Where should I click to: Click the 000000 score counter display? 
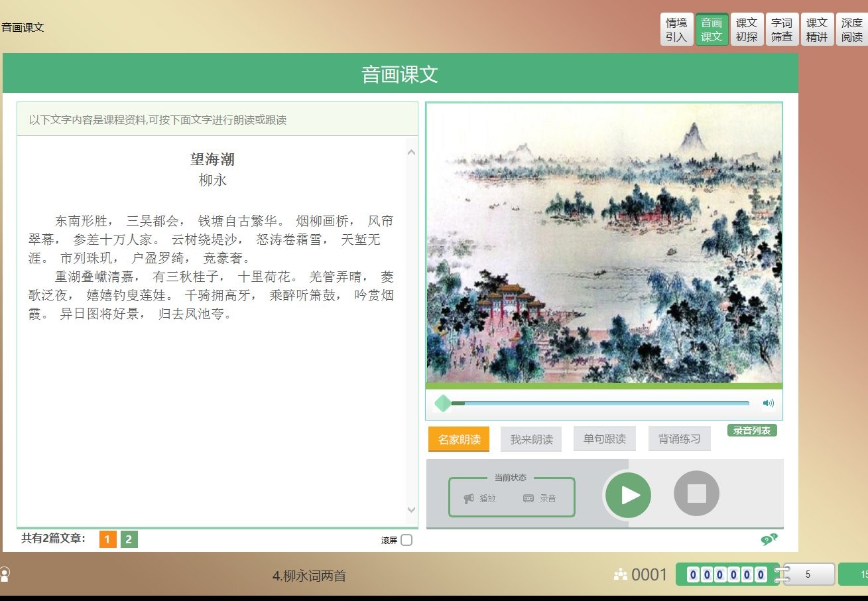[727, 574]
